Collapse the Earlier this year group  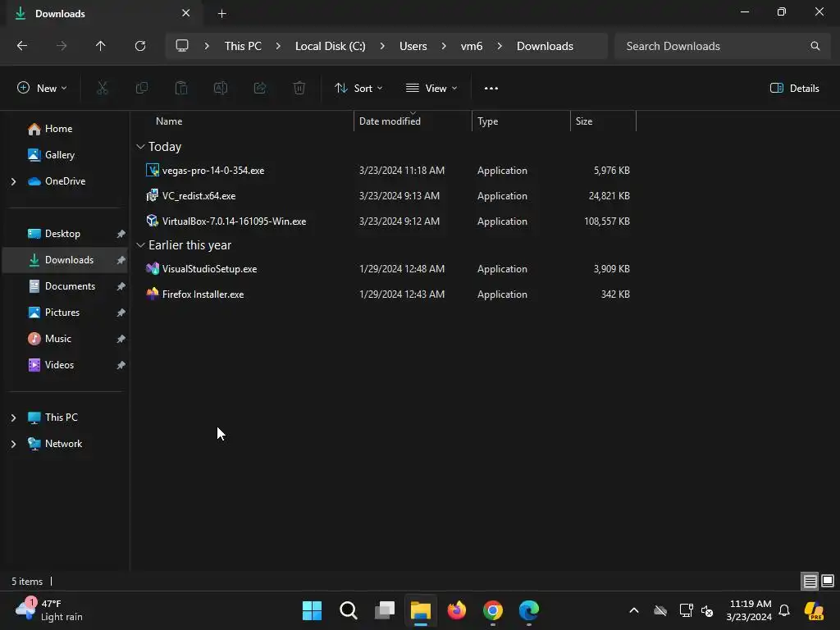(x=140, y=244)
